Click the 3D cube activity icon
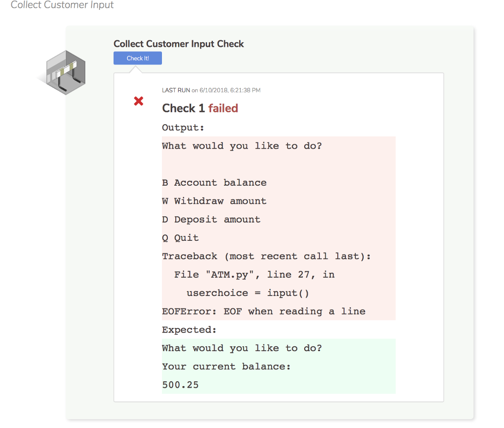Screen dimensions: 504x428 pyautogui.click(x=65, y=72)
